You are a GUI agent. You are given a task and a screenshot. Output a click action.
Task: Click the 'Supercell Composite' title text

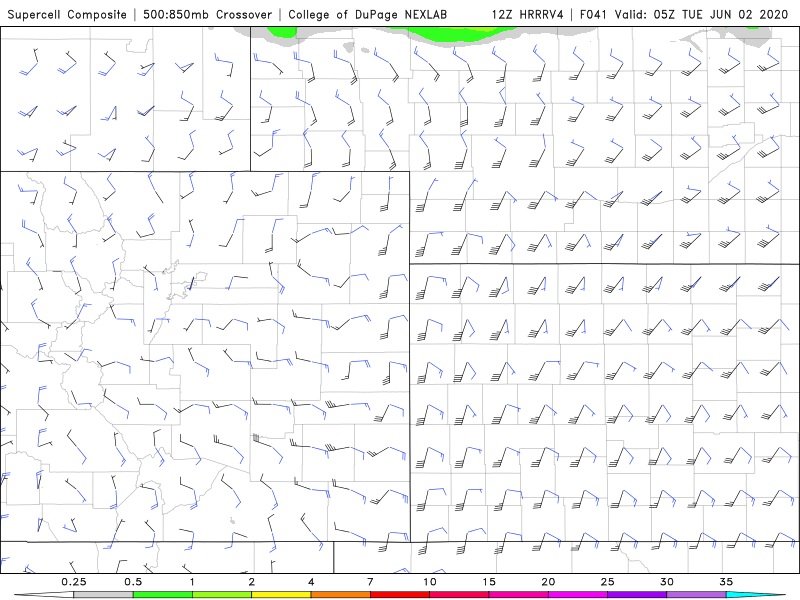(x=67, y=14)
